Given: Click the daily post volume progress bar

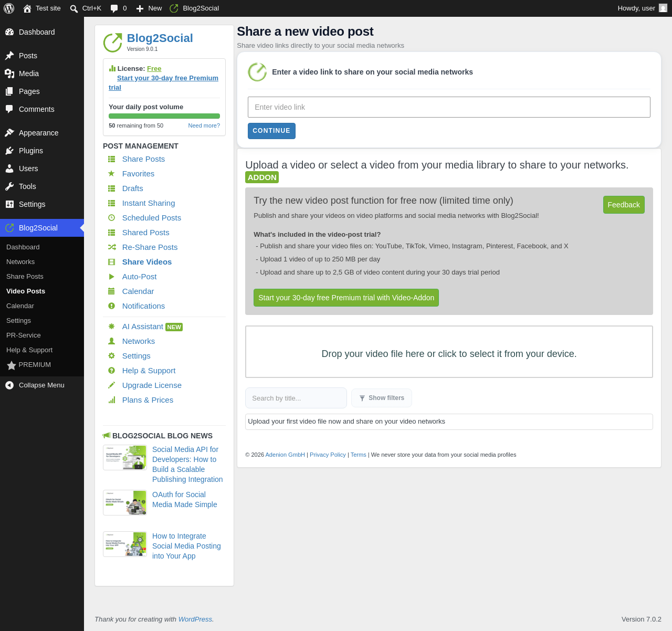Looking at the screenshot, I should point(164,116).
